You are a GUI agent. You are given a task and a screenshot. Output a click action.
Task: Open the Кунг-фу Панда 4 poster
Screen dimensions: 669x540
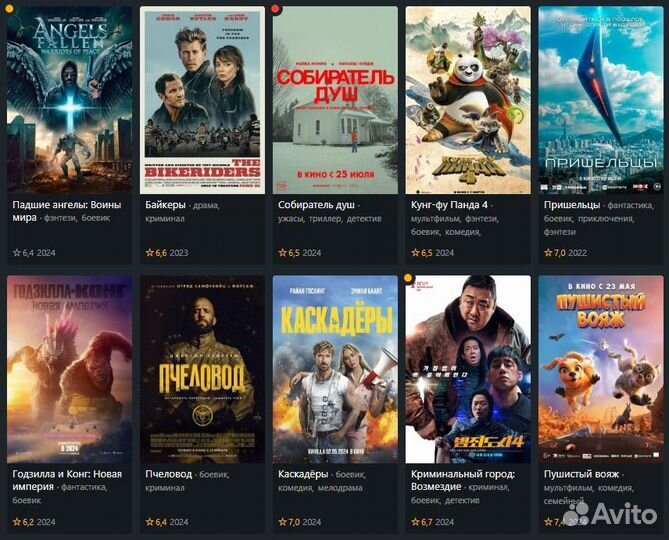pyautogui.click(x=468, y=100)
